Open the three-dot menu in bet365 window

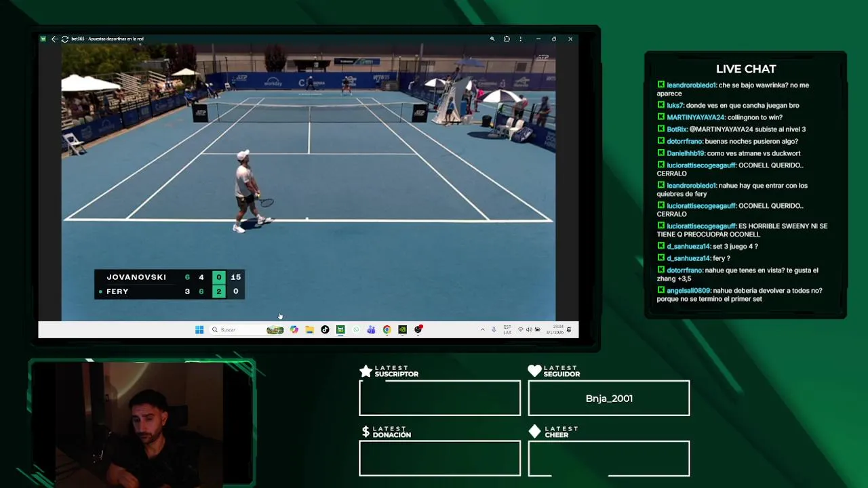tap(521, 39)
